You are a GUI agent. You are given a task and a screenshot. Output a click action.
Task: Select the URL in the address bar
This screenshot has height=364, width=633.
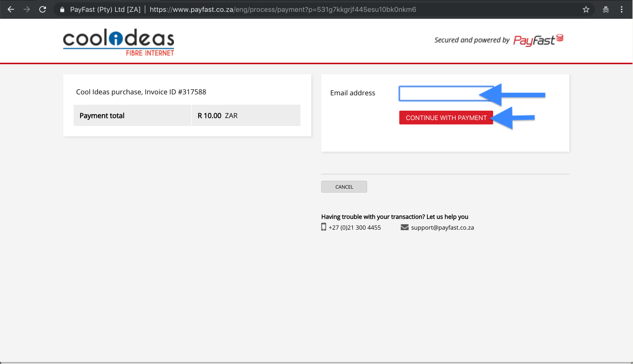(283, 9)
